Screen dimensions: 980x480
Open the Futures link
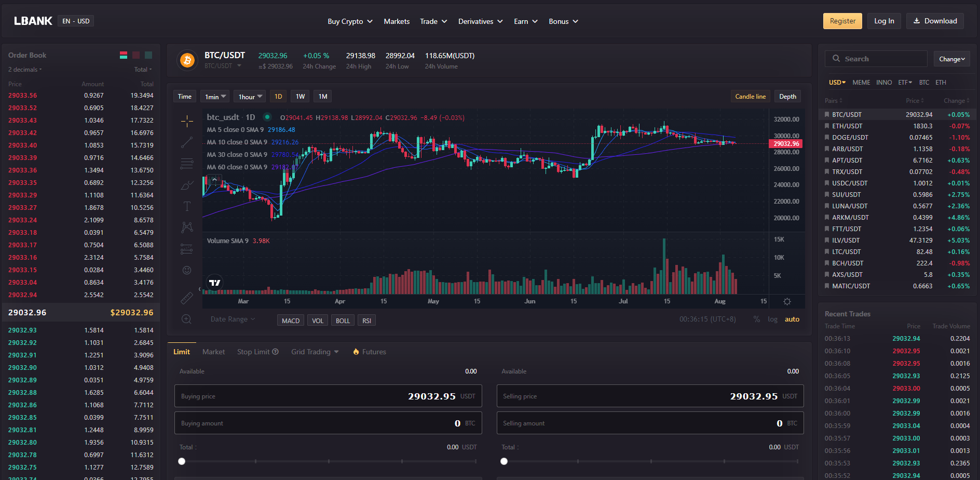369,352
